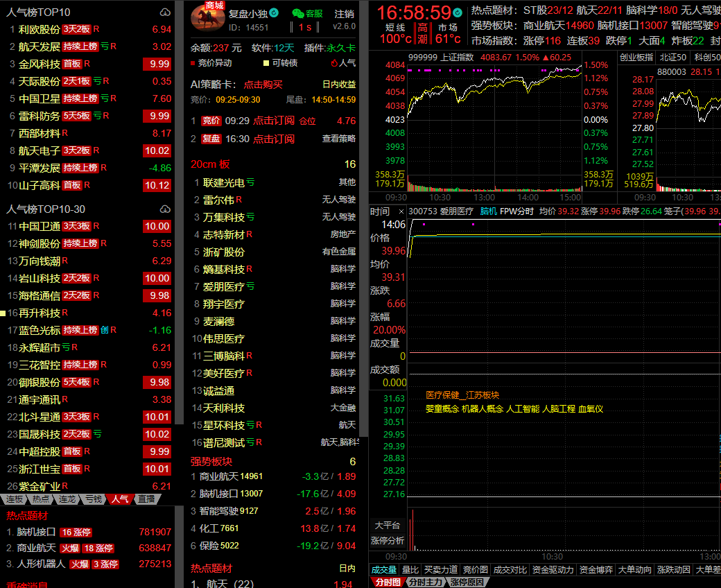Open the 创业板指 index tab
The height and width of the screenshot is (588, 721).
636,57
